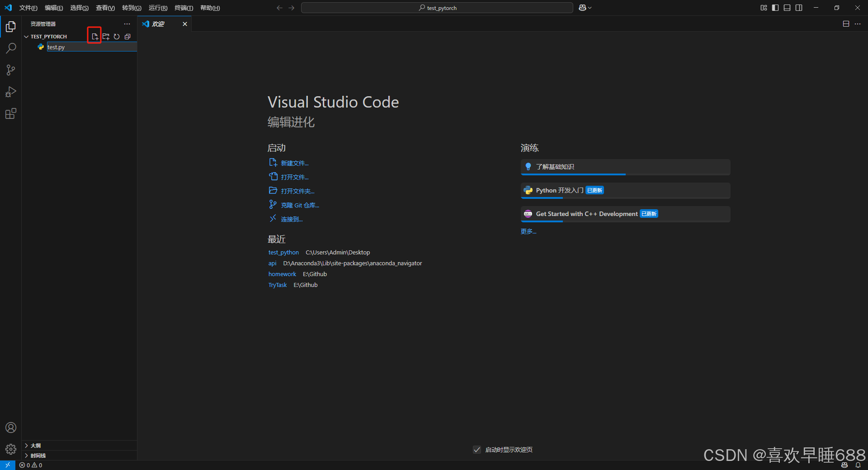Open the 文件 menu
The image size is (868, 470).
pyautogui.click(x=28, y=8)
